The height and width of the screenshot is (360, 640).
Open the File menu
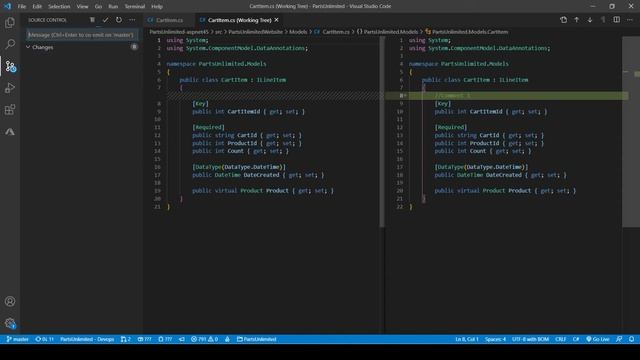pyautogui.click(x=22, y=7)
